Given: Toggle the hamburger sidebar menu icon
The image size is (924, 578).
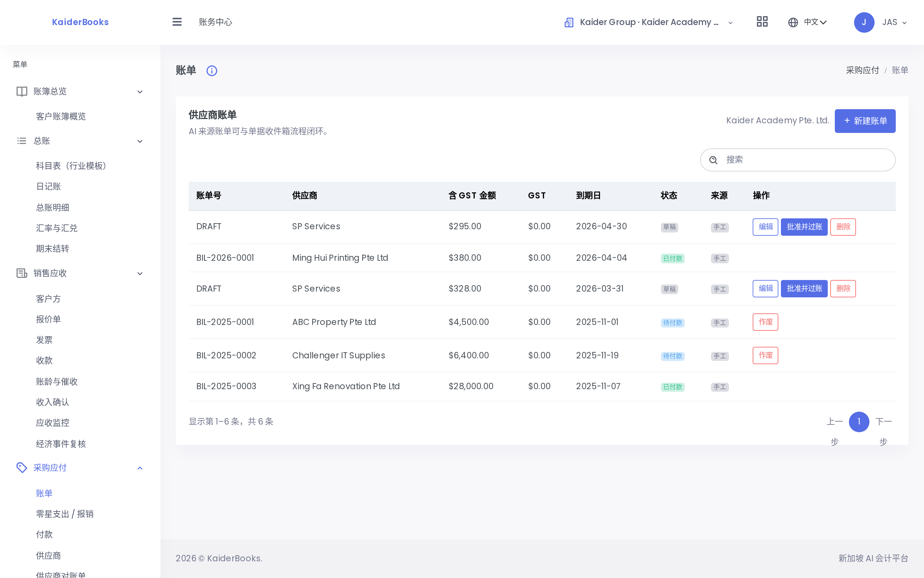Looking at the screenshot, I should pos(177,22).
